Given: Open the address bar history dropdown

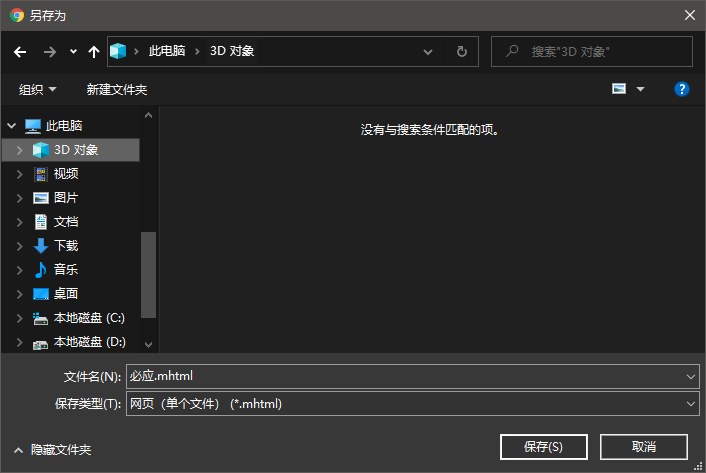Looking at the screenshot, I should (428, 51).
